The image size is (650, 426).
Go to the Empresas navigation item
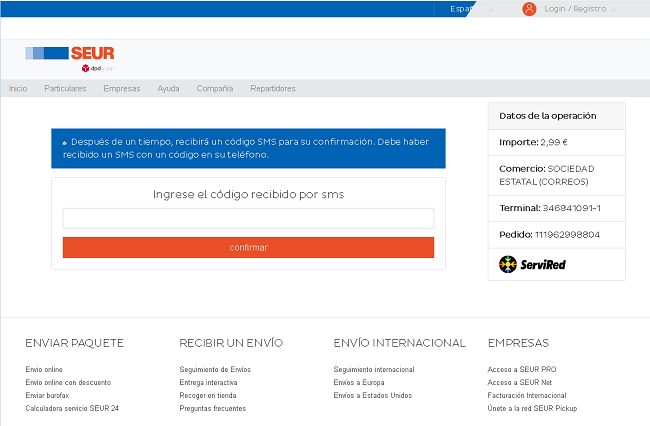pyautogui.click(x=122, y=89)
